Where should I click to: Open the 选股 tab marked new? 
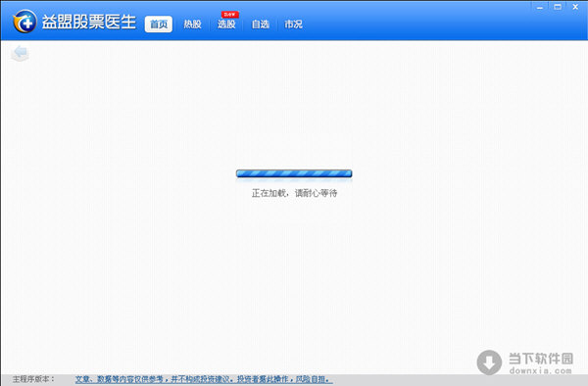[x=226, y=24]
